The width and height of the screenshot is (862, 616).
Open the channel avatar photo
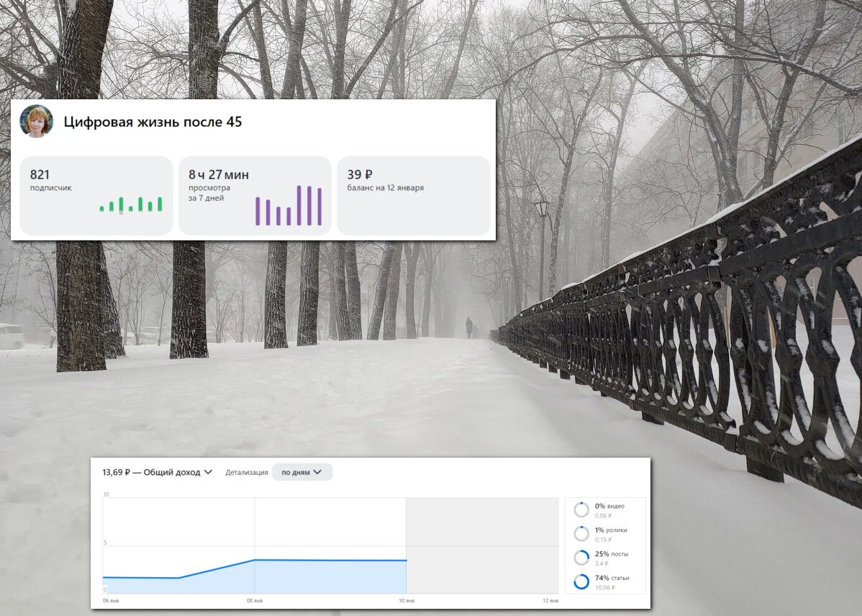pos(36,121)
